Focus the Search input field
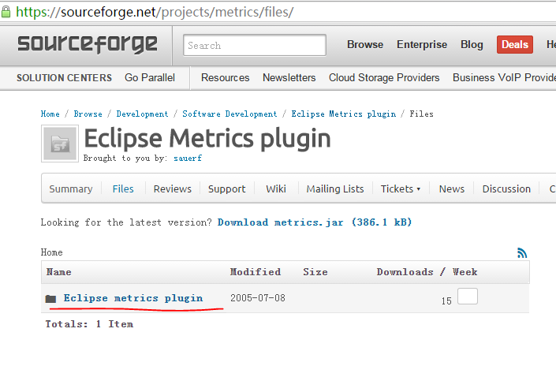Viewport: 556px width, 392px height. click(x=255, y=45)
